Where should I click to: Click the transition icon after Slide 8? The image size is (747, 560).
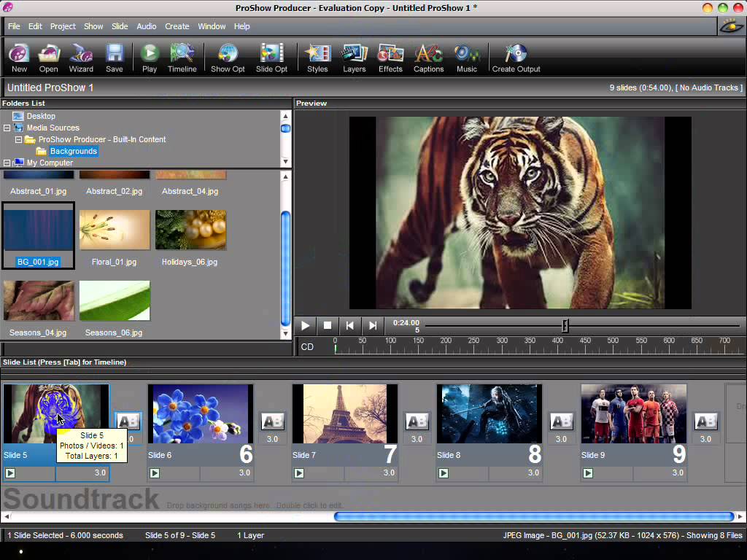click(562, 422)
